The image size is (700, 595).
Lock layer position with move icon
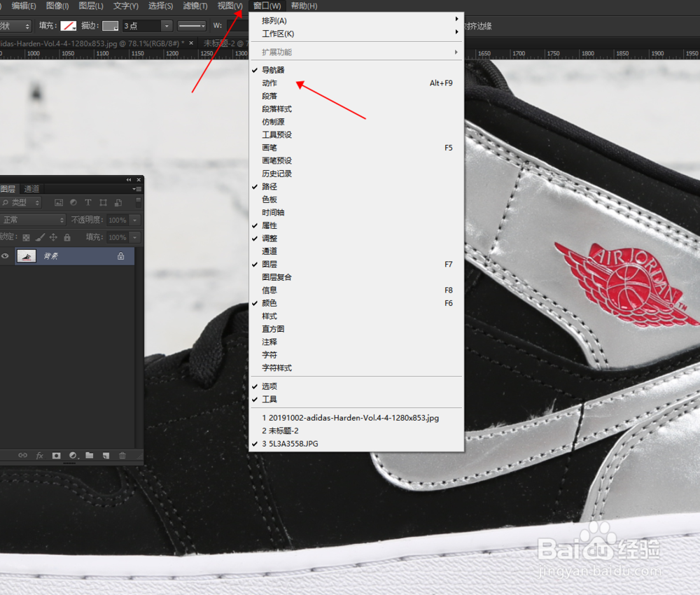53,237
